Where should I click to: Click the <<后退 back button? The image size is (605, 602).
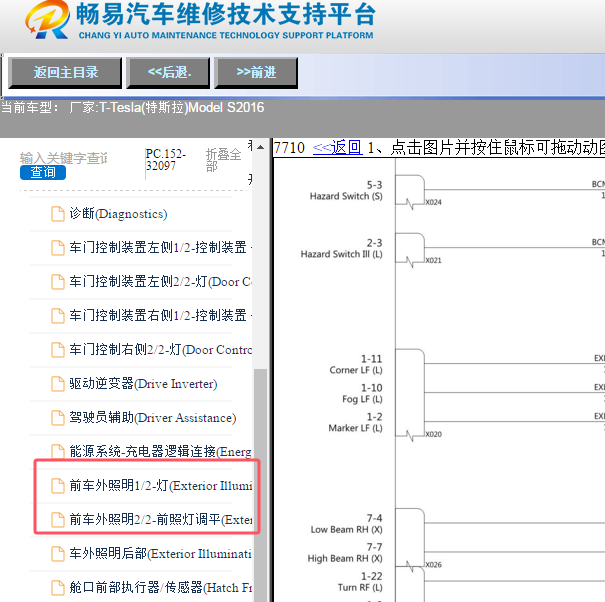coord(169,73)
